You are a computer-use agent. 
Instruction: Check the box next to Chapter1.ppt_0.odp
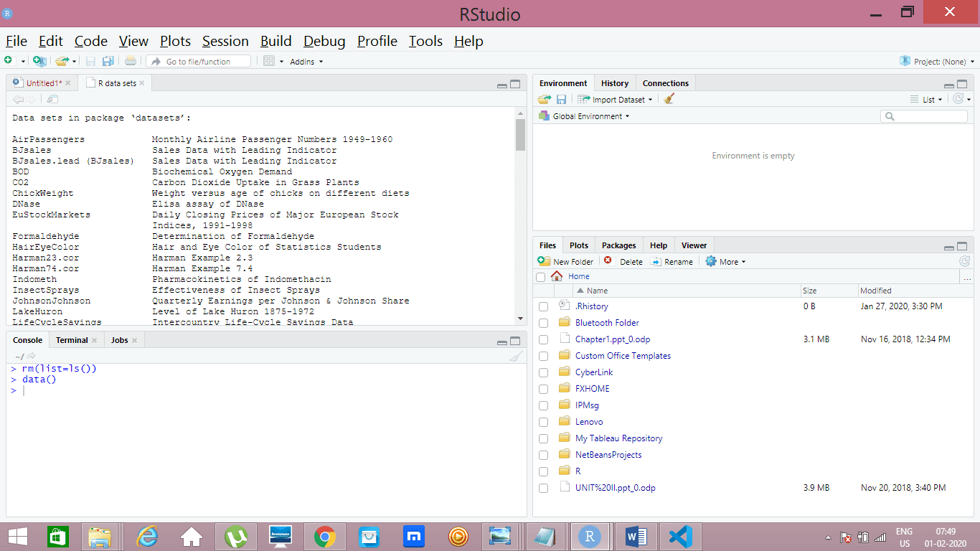pyautogui.click(x=543, y=339)
